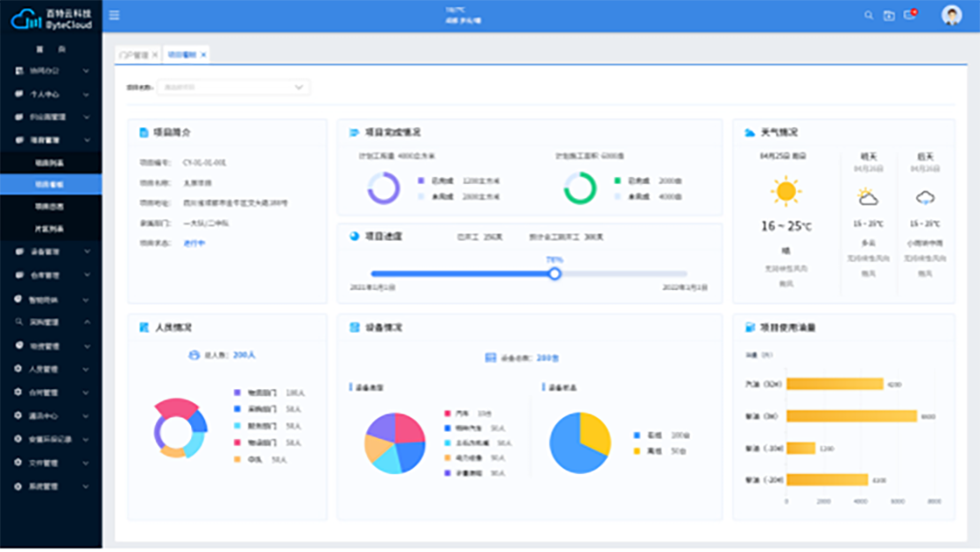The height and width of the screenshot is (552, 980).
Task: Click the 项目简介 document icon
Action: 143,133
